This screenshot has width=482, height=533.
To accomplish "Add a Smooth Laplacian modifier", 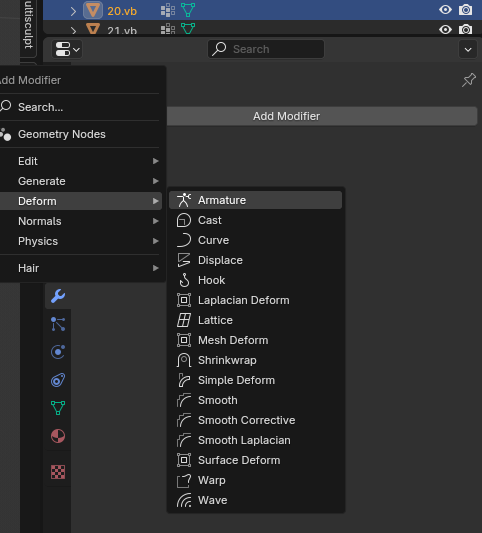I will [256, 440].
